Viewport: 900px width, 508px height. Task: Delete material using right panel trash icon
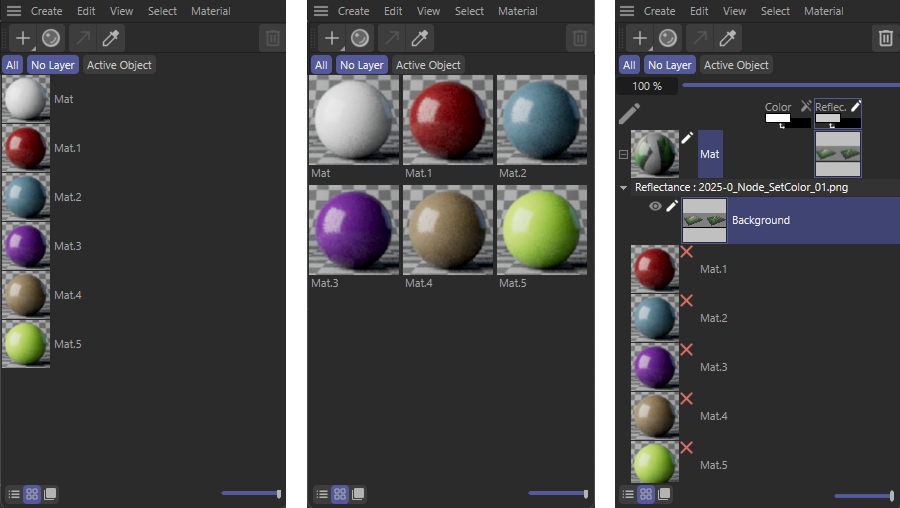886,38
